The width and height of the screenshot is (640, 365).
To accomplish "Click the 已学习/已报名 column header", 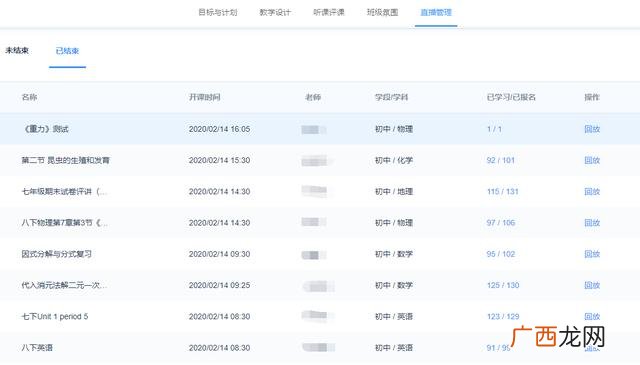I will (x=511, y=97).
